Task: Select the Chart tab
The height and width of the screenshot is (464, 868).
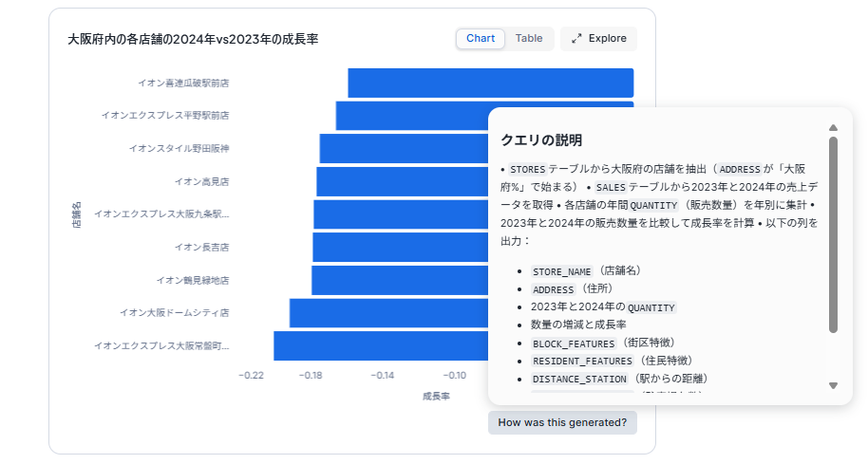Action: 481,39
